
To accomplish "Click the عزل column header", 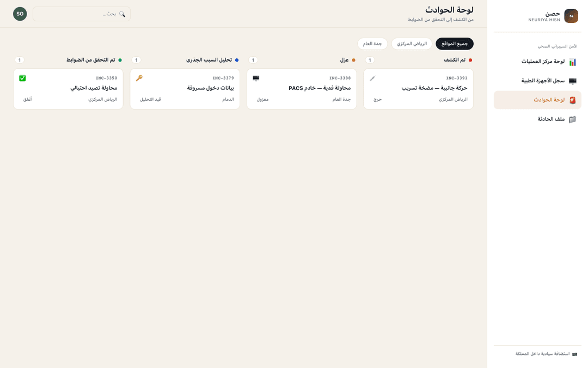I will pos(344,60).
